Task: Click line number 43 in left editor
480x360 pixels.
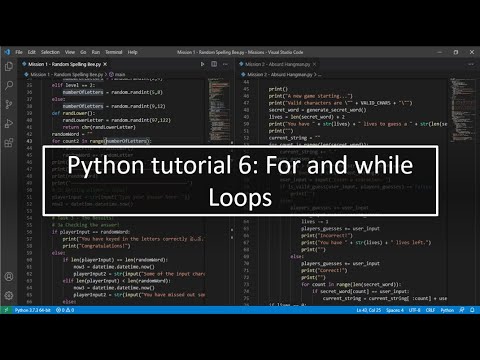Action: (x=29, y=141)
